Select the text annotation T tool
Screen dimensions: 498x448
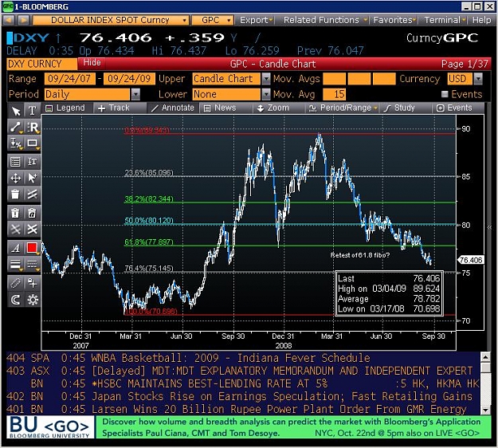[32, 111]
